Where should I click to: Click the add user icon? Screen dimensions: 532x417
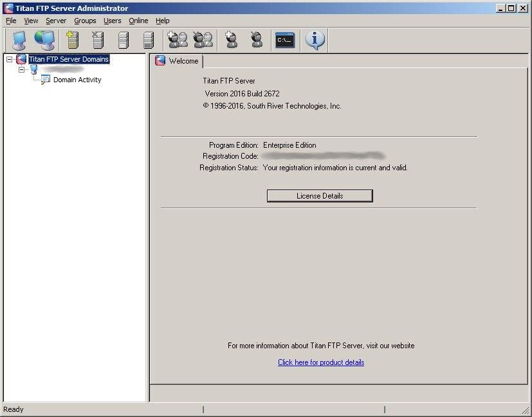point(232,40)
